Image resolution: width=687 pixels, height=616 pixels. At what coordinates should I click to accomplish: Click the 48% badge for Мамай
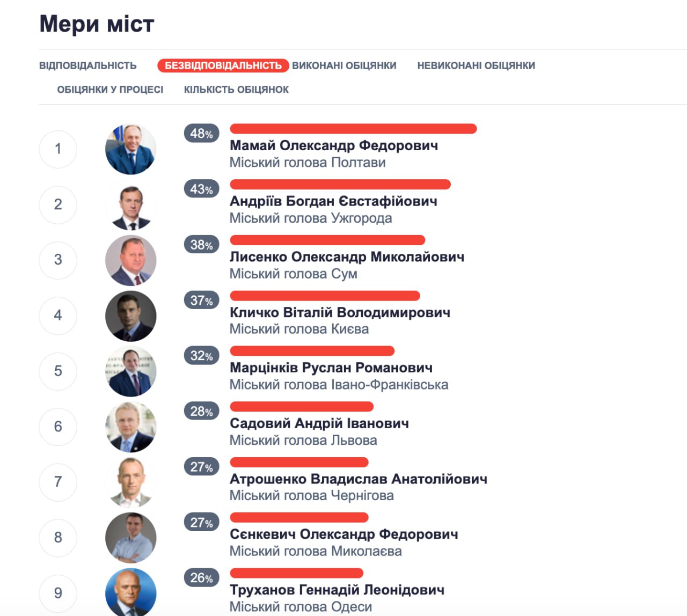[201, 134]
